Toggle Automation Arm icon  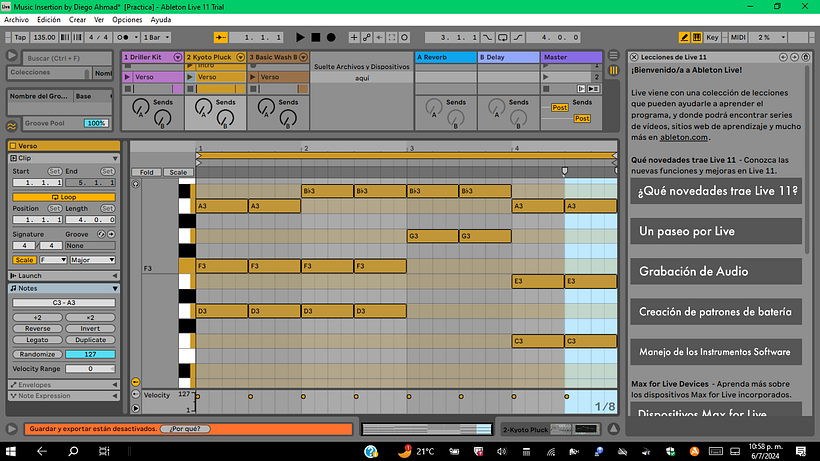(x=367, y=37)
